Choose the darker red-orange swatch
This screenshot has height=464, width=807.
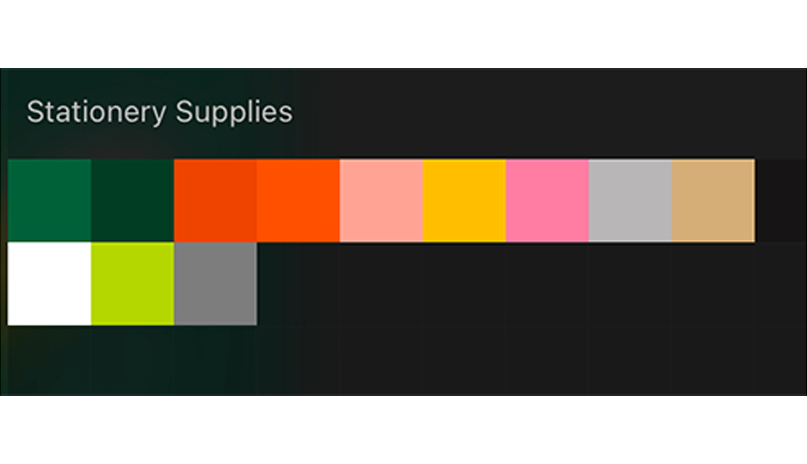click(x=215, y=200)
